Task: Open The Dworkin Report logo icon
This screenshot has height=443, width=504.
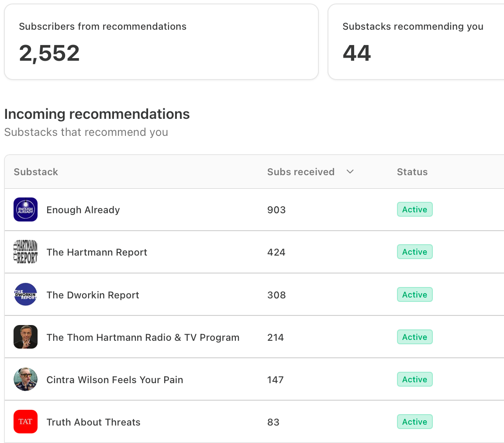Action: [25, 294]
